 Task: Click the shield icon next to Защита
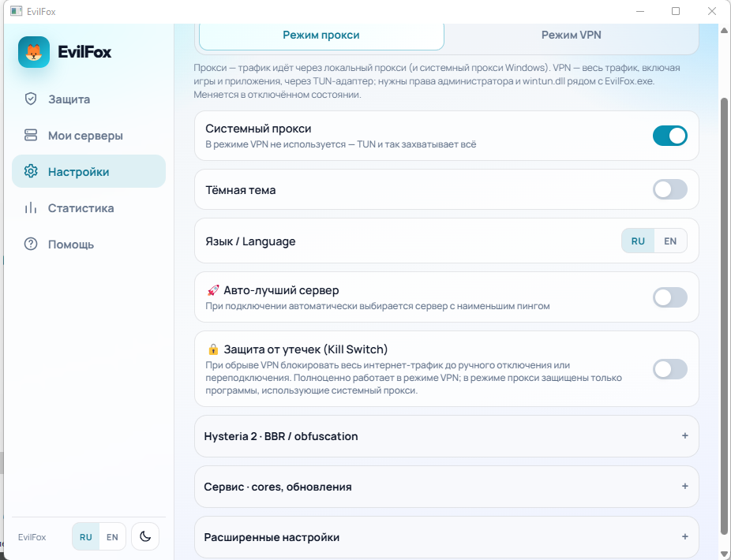31,99
